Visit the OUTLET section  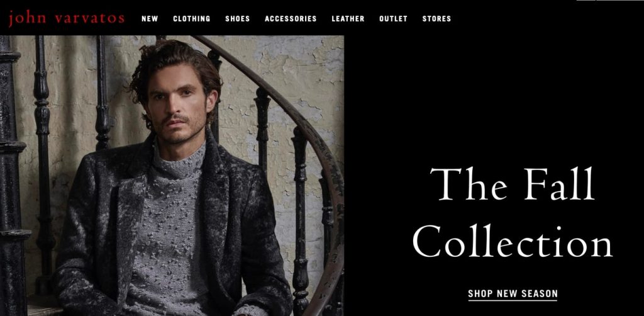pos(394,18)
